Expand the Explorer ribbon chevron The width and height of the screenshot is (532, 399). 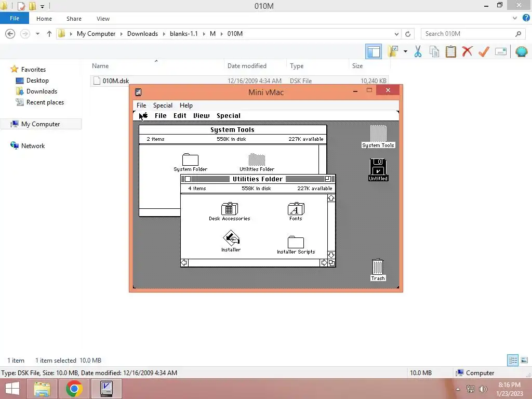click(515, 18)
